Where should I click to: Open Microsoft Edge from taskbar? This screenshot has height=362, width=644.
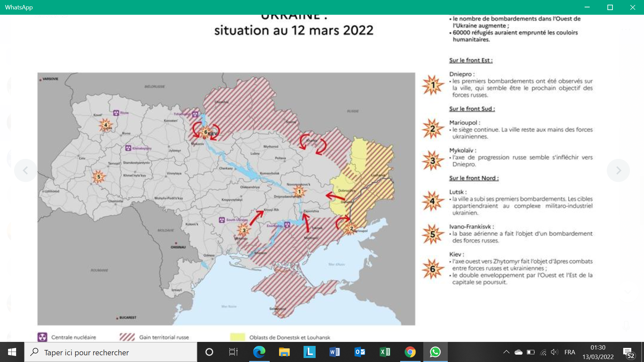[x=259, y=352]
